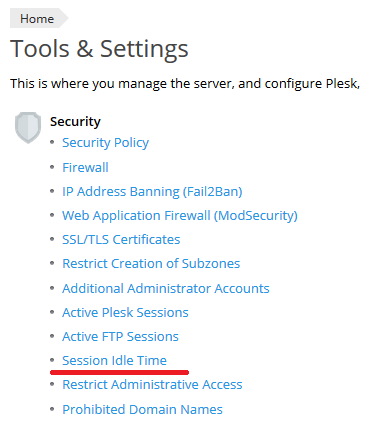View Active Plesk Sessions
Viewport: 369px width, 424px height.
click(125, 312)
